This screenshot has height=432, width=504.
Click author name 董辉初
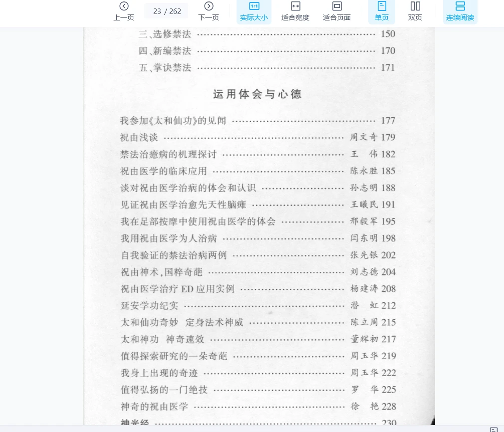364,339
